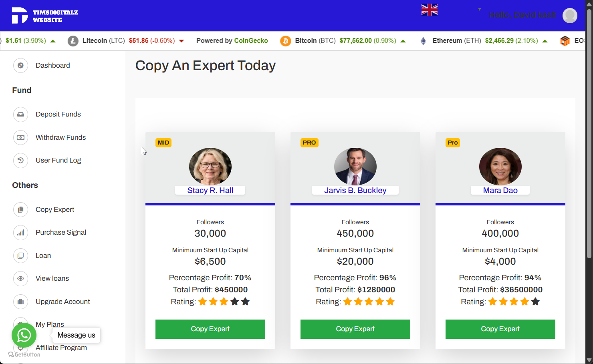Open the user avatar account menu
This screenshot has width=593, height=364.
point(570,16)
